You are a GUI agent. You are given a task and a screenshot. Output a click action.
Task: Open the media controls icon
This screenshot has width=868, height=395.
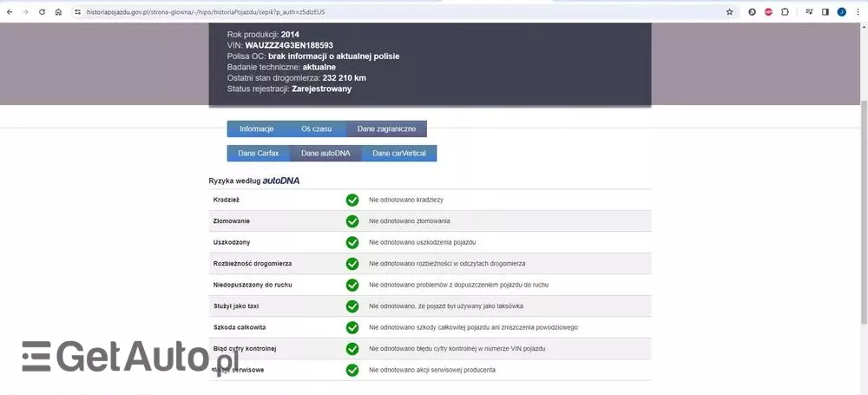pyautogui.click(x=809, y=12)
